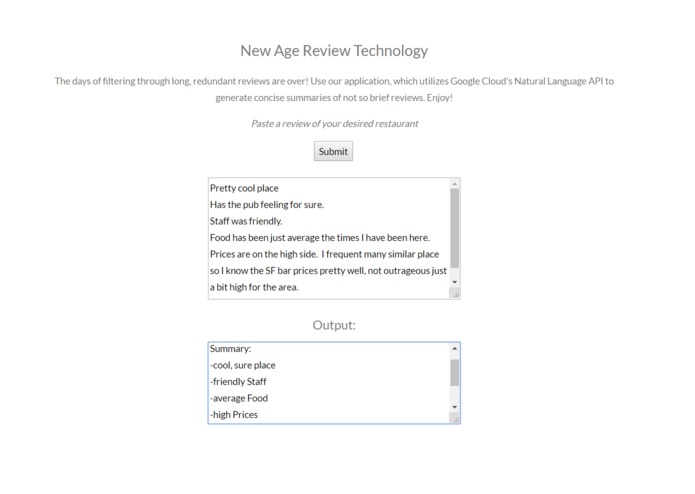The image size is (695, 494).
Task: Click the review input scrollbar thumb
Action: [x=455, y=228]
